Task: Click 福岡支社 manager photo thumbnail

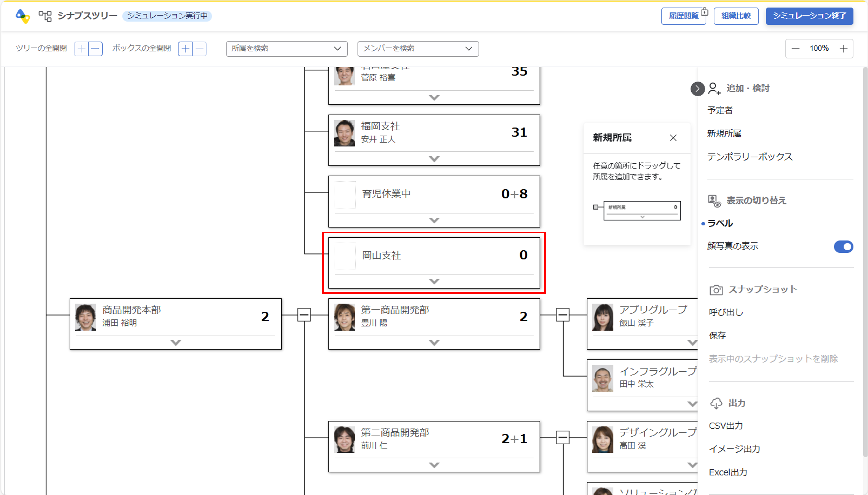Action: [344, 133]
